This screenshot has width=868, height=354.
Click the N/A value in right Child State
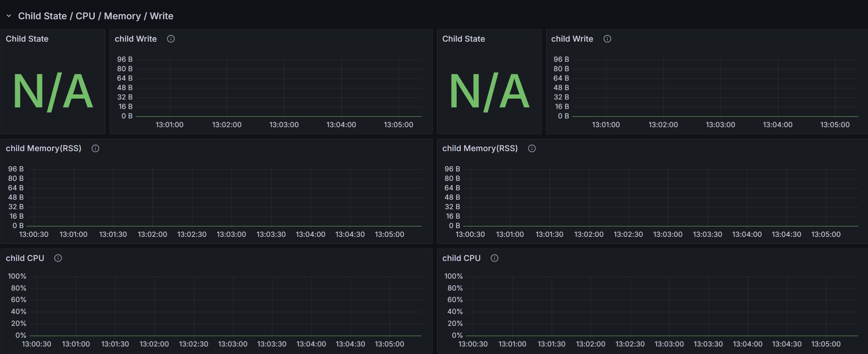[x=489, y=91]
